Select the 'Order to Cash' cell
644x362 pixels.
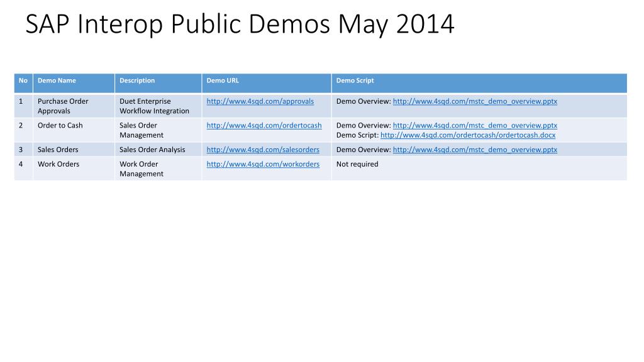74,131
